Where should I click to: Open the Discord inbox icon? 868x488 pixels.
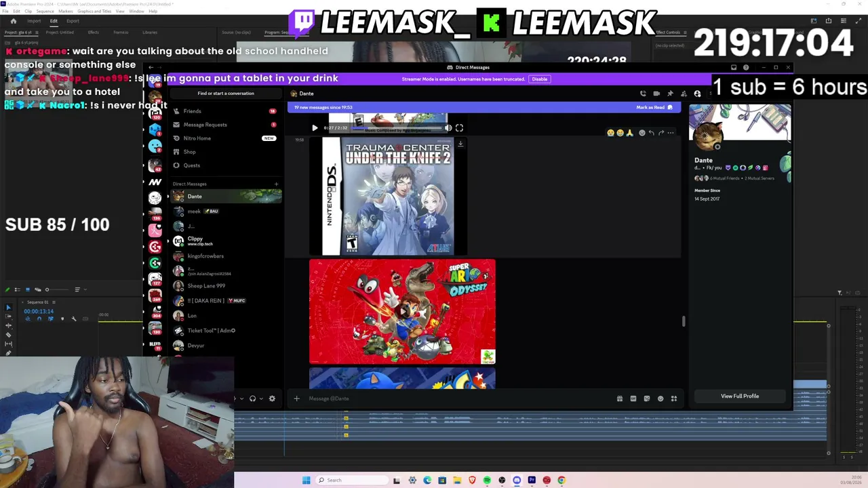(x=734, y=67)
